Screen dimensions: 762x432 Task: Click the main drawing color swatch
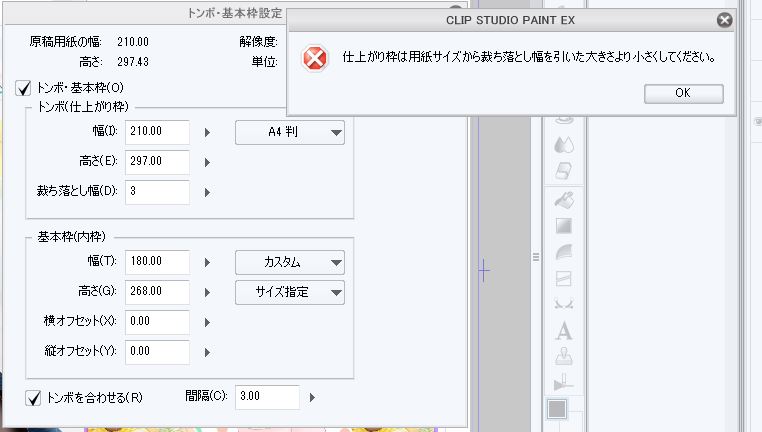(557, 409)
